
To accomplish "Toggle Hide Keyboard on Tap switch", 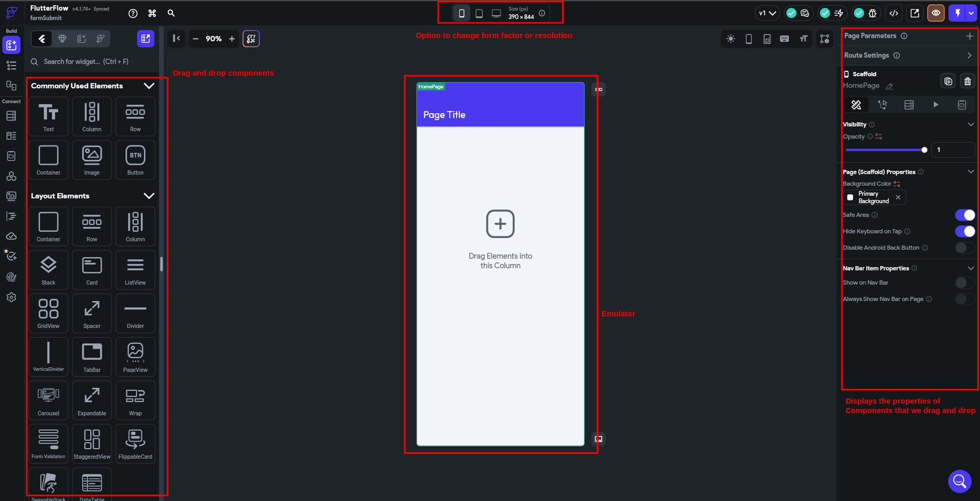I will [965, 231].
